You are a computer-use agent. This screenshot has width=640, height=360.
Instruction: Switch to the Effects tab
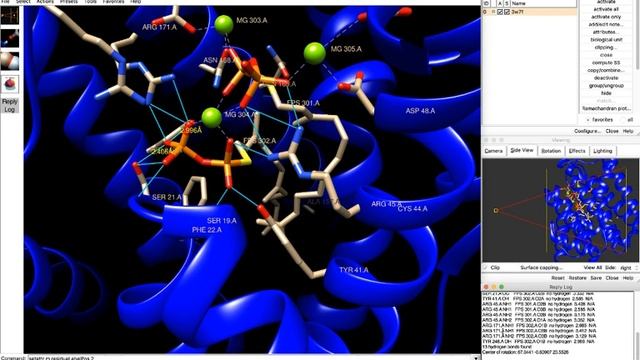point(577,151)
